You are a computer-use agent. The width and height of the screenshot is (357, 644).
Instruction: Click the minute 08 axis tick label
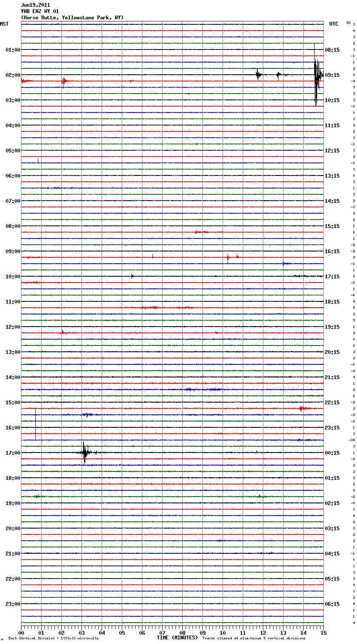click(x=183, y=633)
